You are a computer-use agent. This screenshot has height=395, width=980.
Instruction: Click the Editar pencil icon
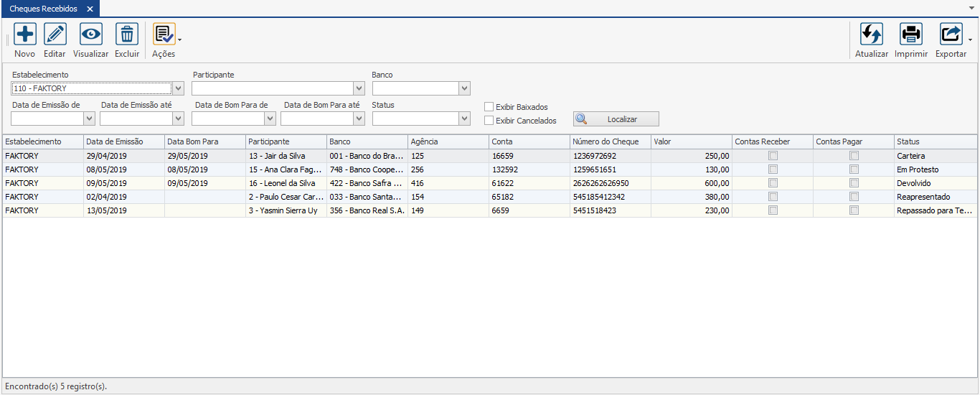click(55, 34)
